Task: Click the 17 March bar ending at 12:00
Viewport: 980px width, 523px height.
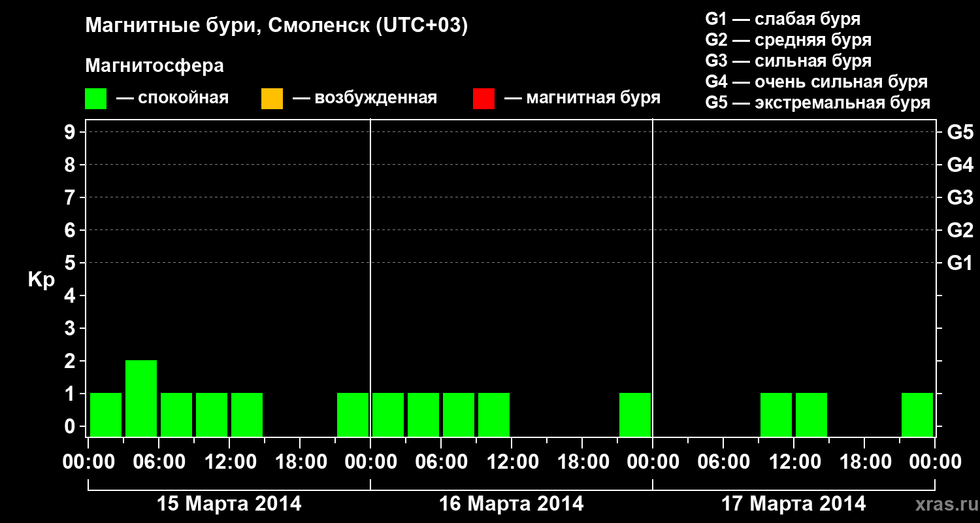Action: pos(776,414)
